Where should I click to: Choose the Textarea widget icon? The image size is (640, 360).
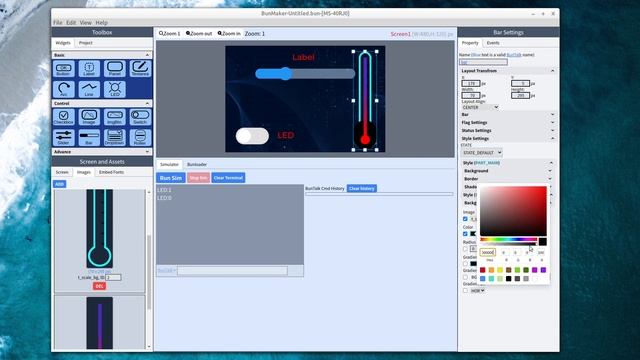[x=140, y=69]
